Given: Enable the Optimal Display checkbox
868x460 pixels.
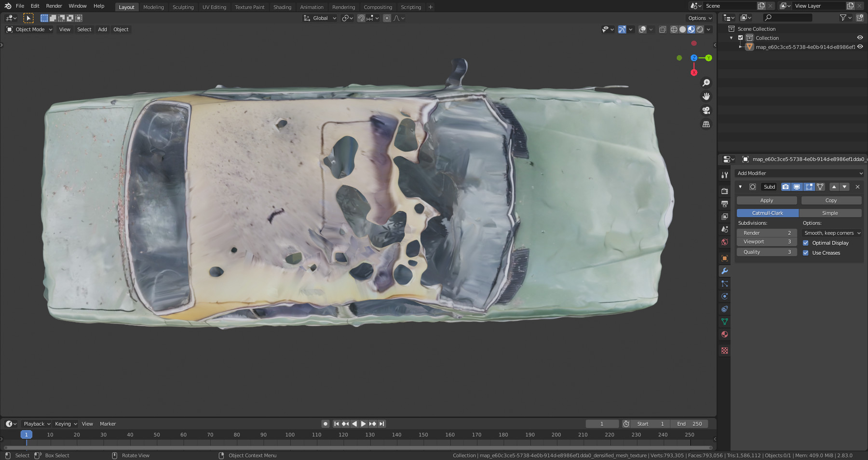Looking at the screenshot, I should [806, 243].
